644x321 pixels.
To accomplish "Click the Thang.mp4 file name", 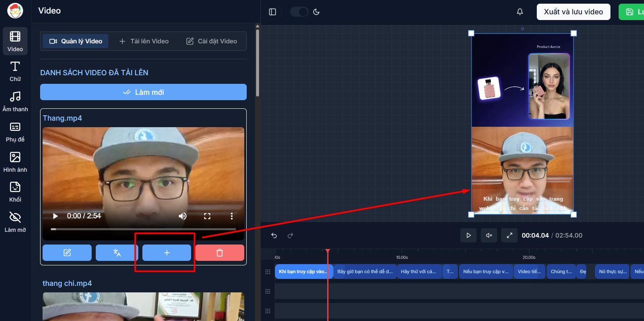I will point(62,118).
